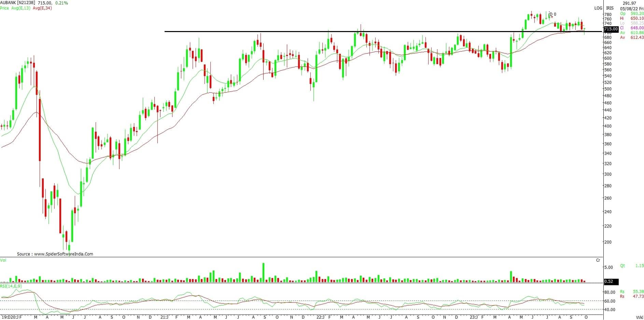Click the 0.21% percentage change value
The height and width of the screenshot is (320, 644).
click(61, 3)
